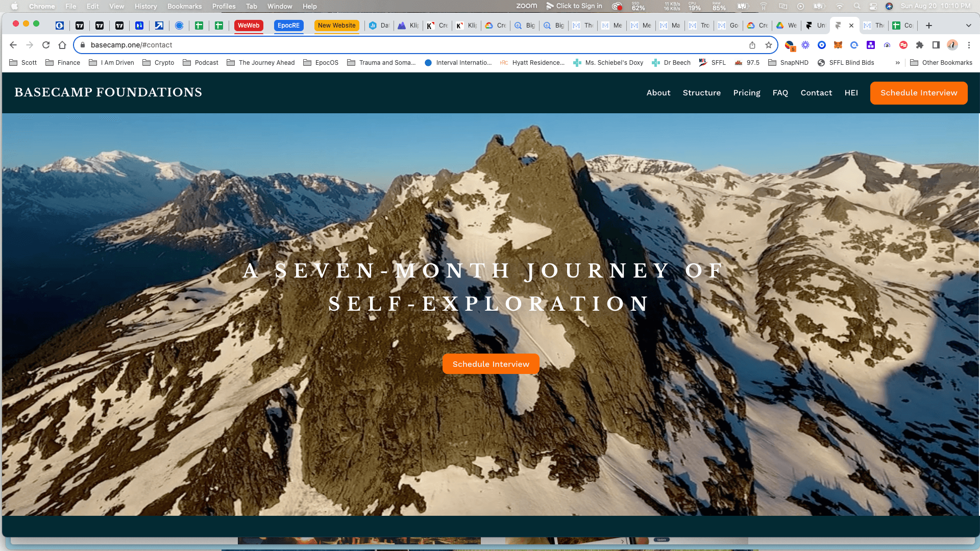Screen dimensions: 980x551
Task: Expand the tab search chevron
Action: tap(968, 26)
